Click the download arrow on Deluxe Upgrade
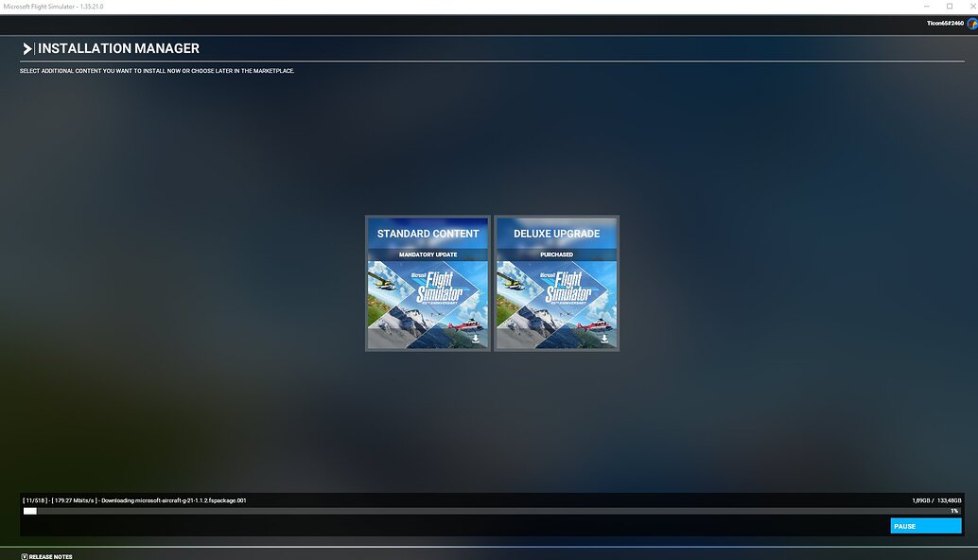Viewport: 978px width, 560px height. (605, 339)
